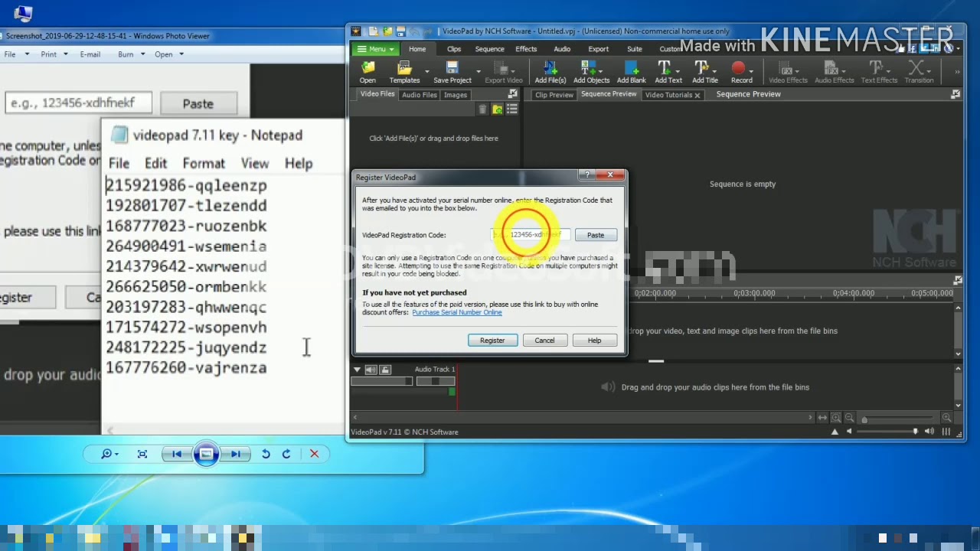
Task: Click the Help button in the Register dialog
Action: 594,341
